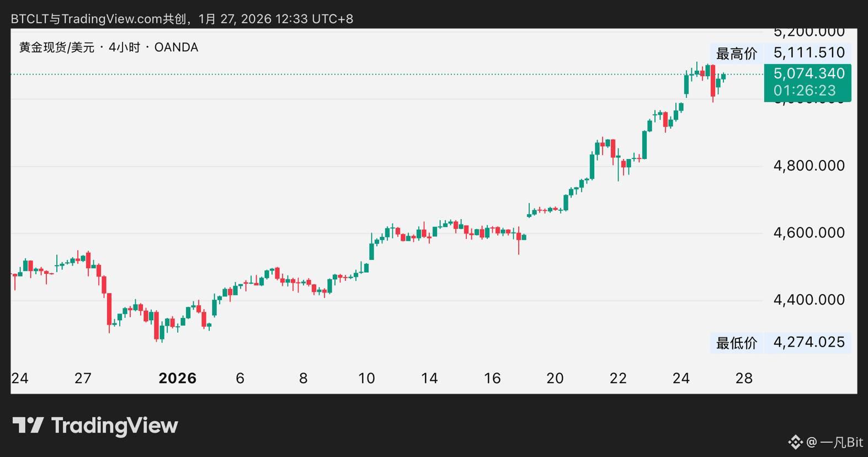868x457 pixels.
Task: Click the Binance diamond watermark icon
Action: click(795, 442)
